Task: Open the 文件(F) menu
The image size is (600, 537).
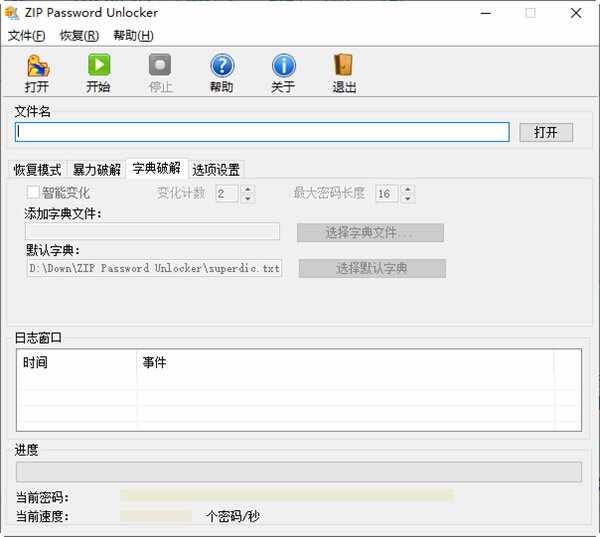Action: pos(27,36)
